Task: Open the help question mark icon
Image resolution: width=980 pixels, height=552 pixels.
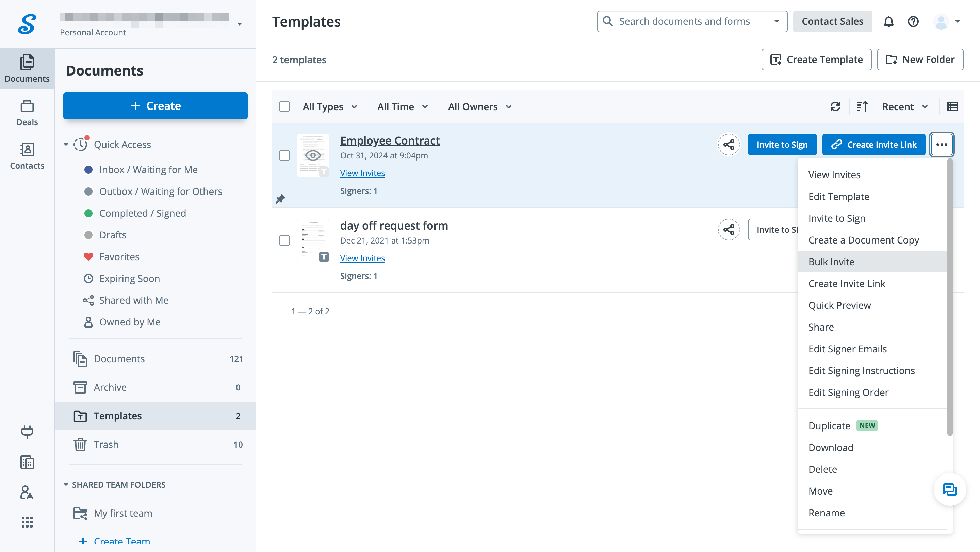Action: [913, 21]
